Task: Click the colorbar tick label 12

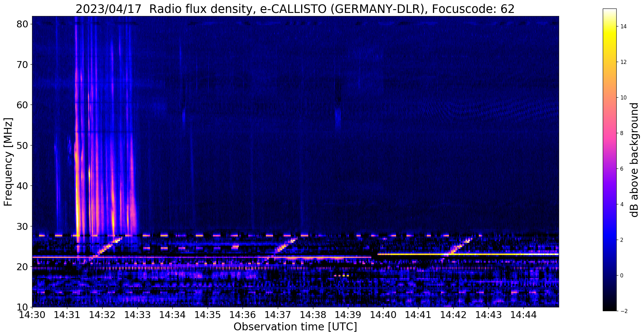Action: tap(623, 62)
